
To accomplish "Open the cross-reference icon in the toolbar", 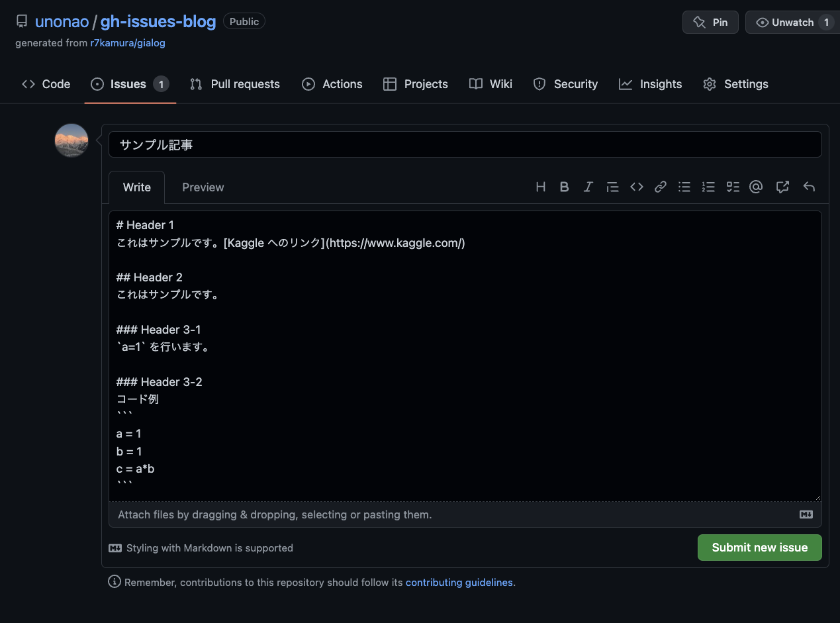I will [x=782, y=187].
